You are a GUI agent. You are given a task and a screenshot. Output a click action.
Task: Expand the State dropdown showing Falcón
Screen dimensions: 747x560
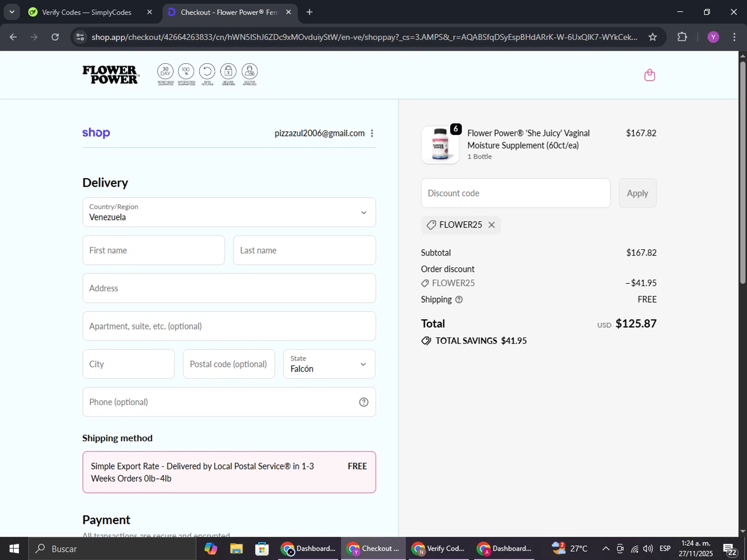point(329,364)
